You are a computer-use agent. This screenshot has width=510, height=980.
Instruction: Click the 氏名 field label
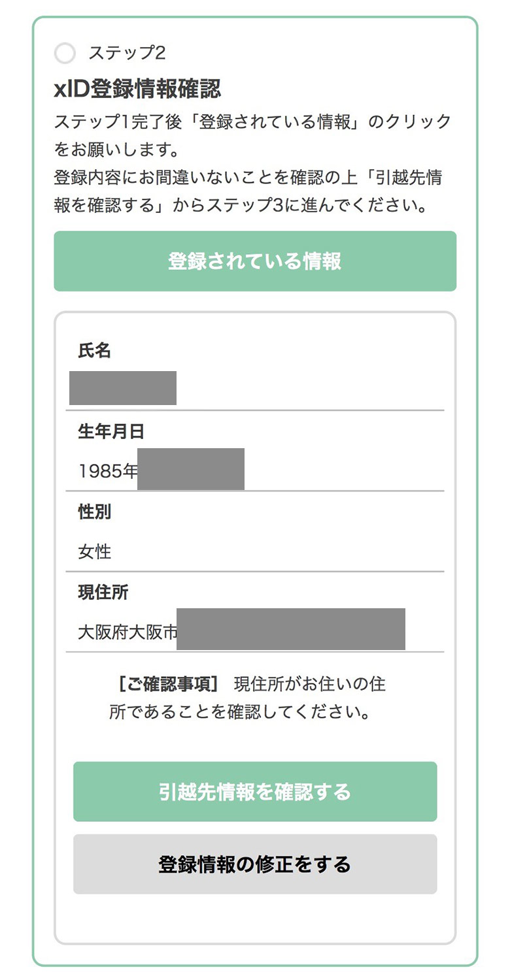pos(95,351)
